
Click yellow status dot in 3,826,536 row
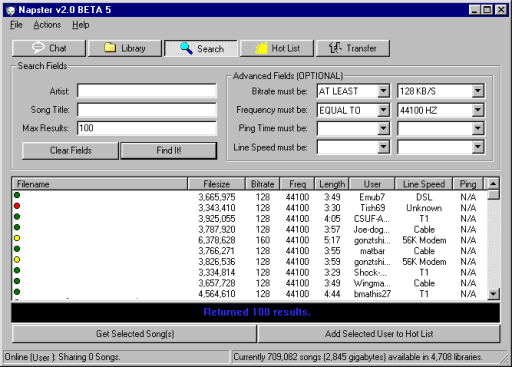[17, 259]
